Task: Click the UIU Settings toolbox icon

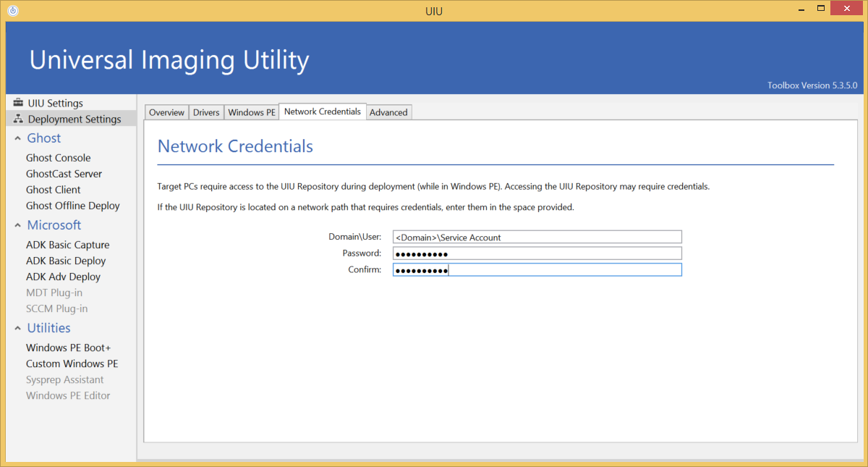Action: pyautogui.click(x=18, y=103)
